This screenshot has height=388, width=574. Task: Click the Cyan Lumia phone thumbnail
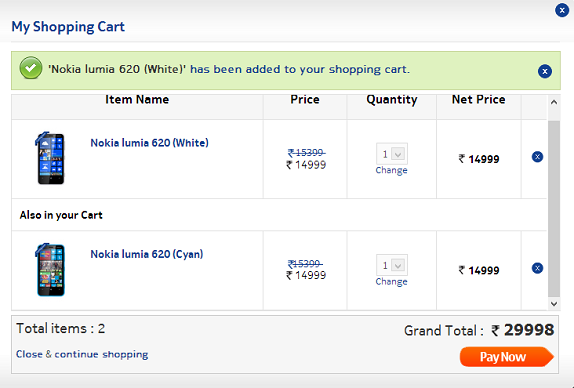50,270
